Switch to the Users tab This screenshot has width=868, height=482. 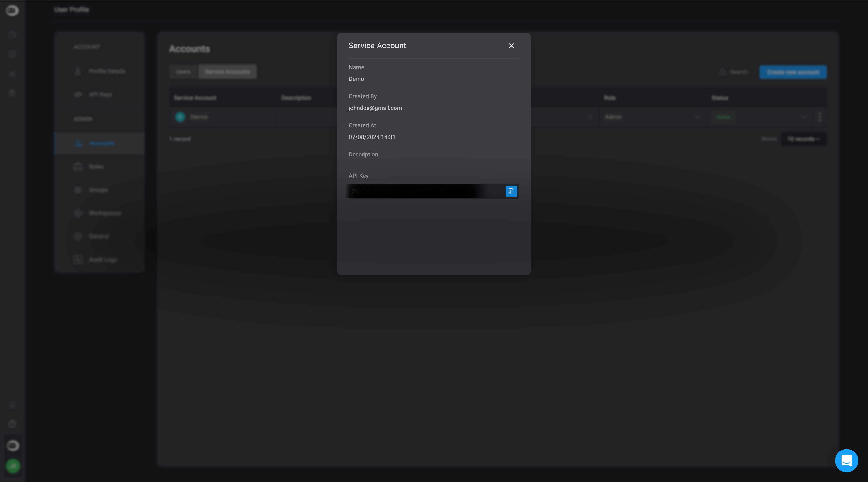183,72
